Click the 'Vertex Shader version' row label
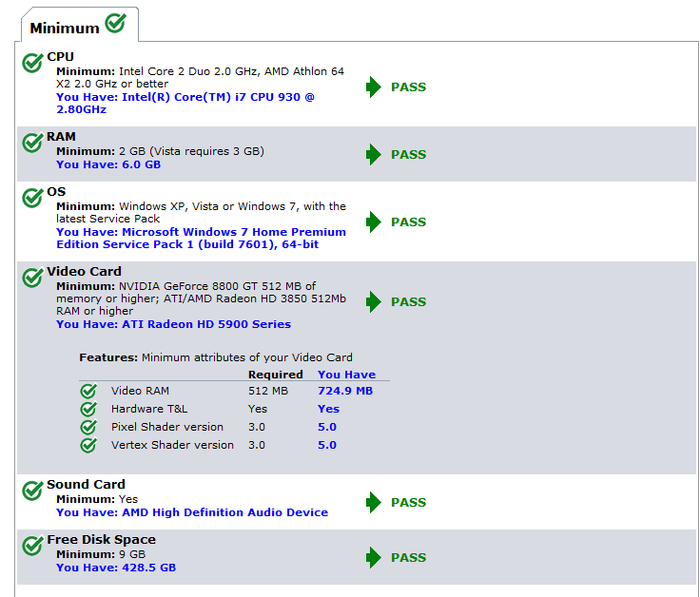 [x=172, y=445]
